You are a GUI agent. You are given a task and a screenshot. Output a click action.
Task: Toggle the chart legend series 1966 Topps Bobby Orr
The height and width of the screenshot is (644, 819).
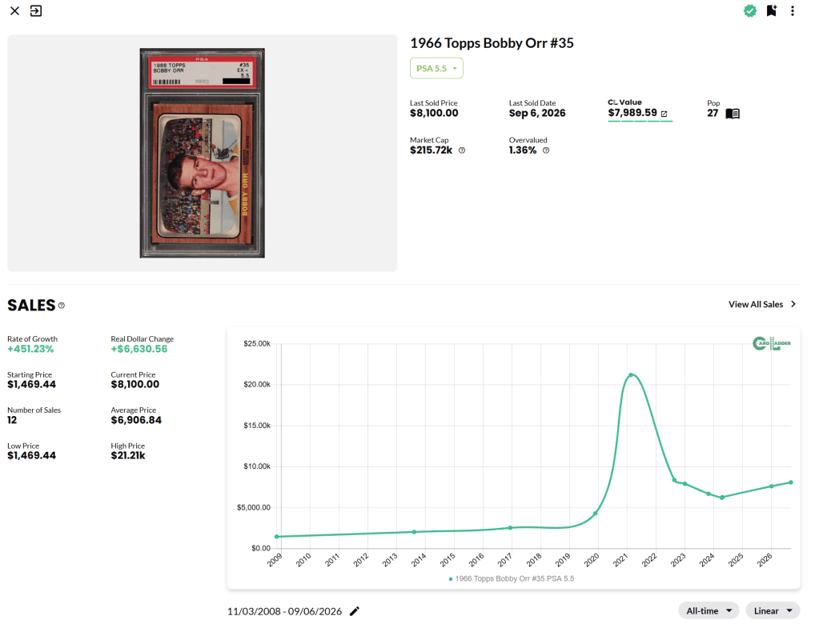pyautogui.click(x=512, y=578)
